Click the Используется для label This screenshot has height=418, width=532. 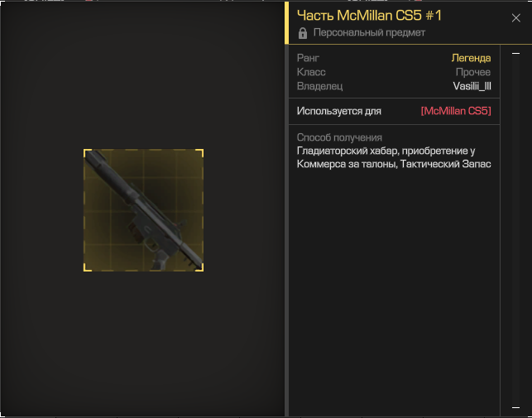(x=339, y=111)
